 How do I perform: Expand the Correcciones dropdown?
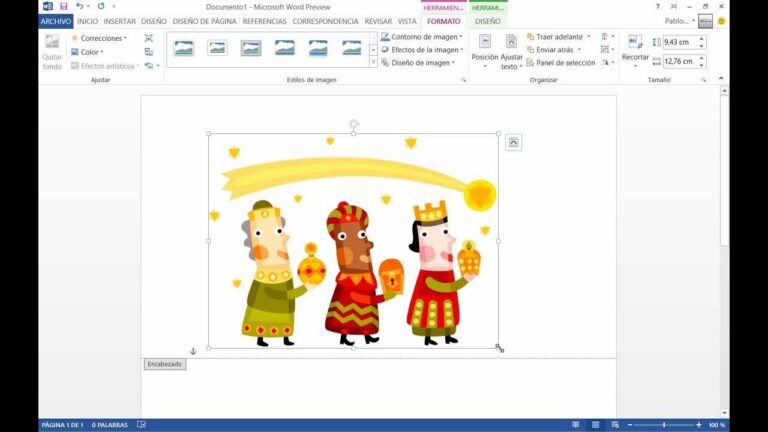tap(99, 38)
